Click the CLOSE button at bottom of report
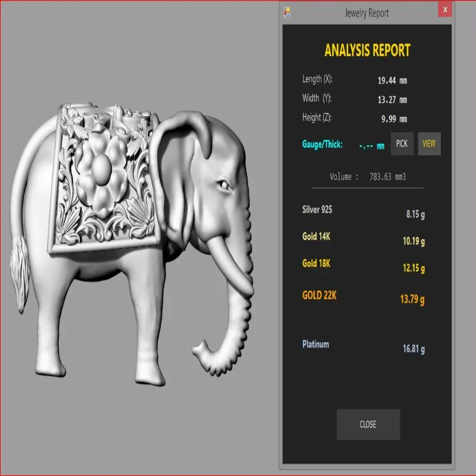 click(x=368, y=424)
